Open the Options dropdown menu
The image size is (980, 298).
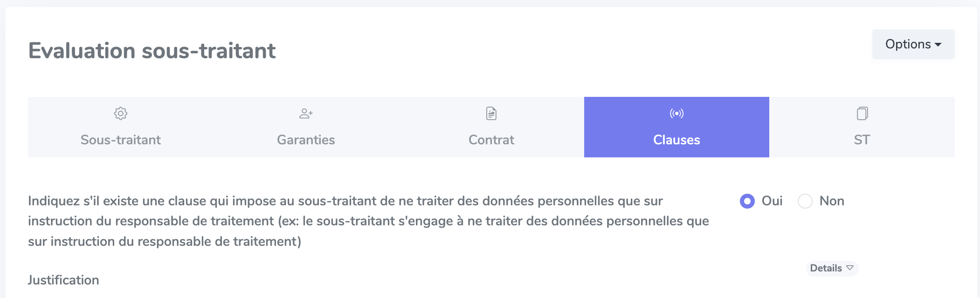tap(913, 44)
